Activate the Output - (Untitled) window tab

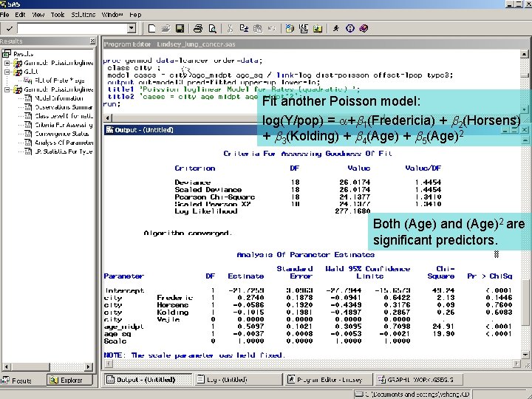click(147, 379)
